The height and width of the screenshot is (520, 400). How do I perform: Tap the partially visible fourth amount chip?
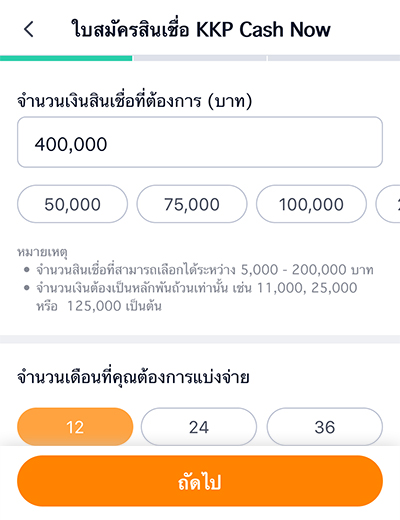click(388, 204)
